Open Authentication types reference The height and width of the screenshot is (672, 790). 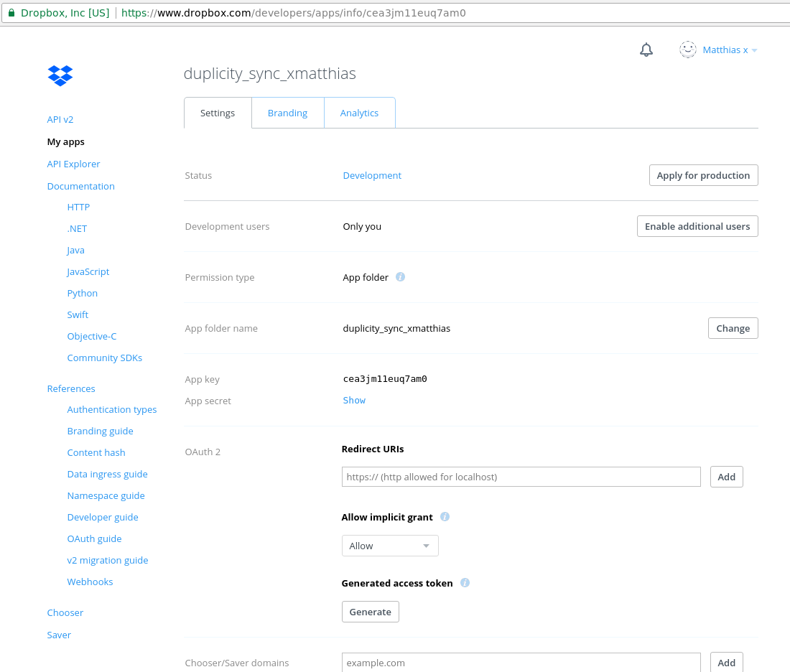(112, 409)
